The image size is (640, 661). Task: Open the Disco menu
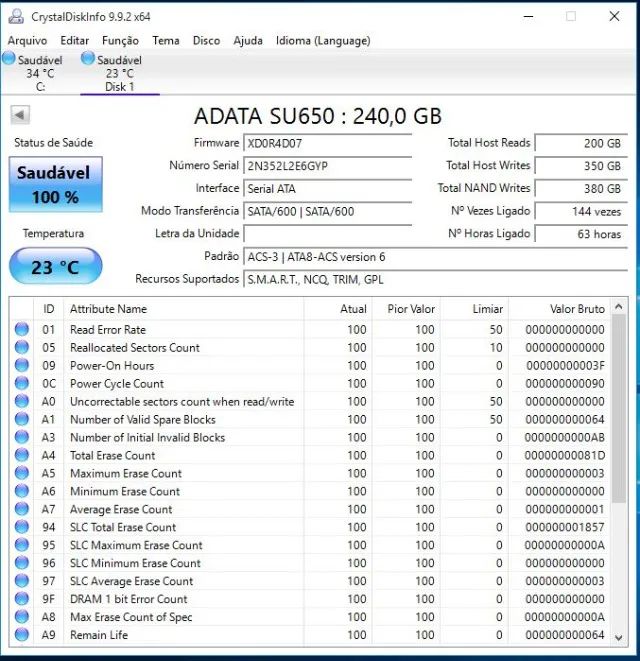pos(206,40)
